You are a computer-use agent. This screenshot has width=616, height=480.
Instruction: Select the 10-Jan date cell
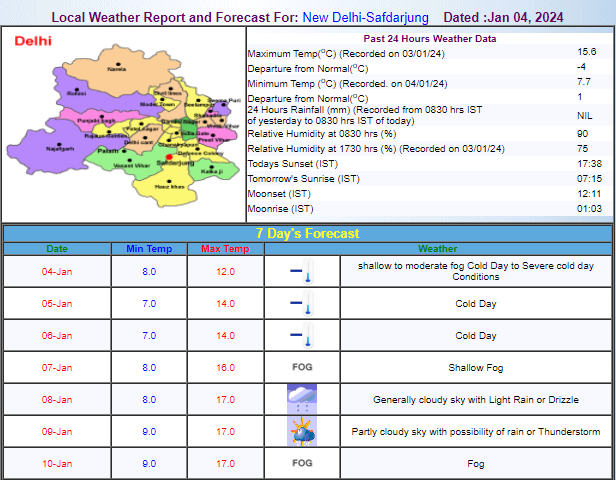coord(57,464)
